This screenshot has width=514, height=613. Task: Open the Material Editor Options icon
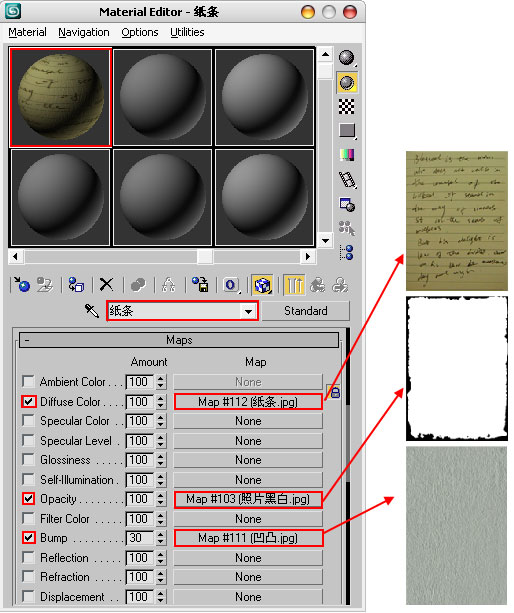click(x=347, y=204)
